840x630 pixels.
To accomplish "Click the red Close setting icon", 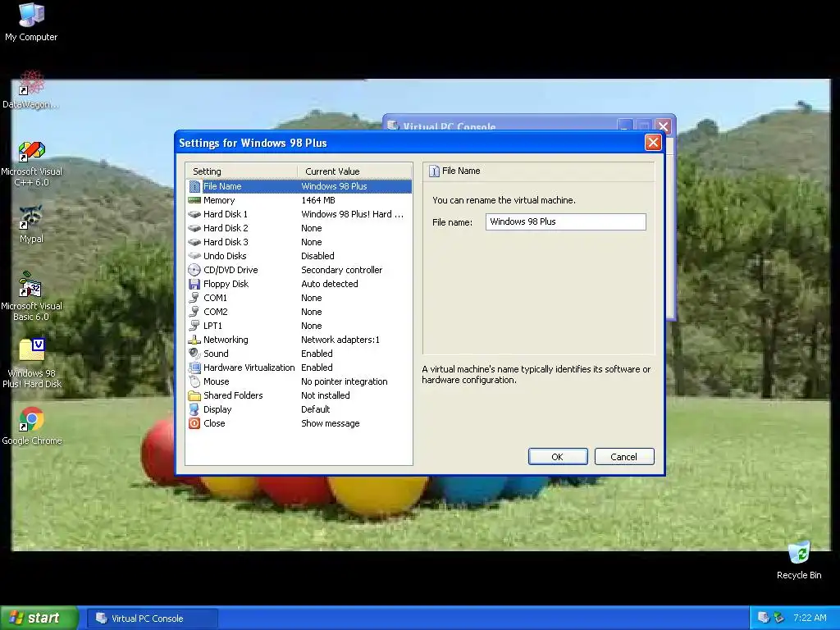I will click(x=194, y=423).
